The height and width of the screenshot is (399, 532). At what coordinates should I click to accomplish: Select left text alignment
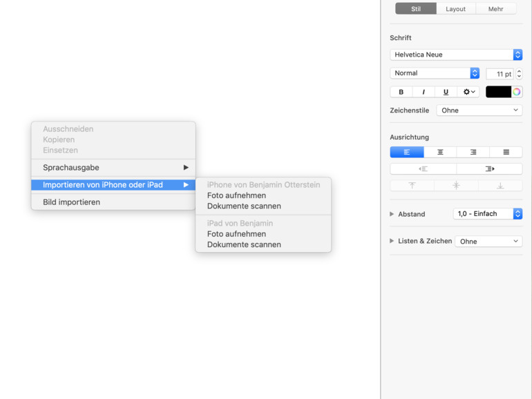(407, 152)
